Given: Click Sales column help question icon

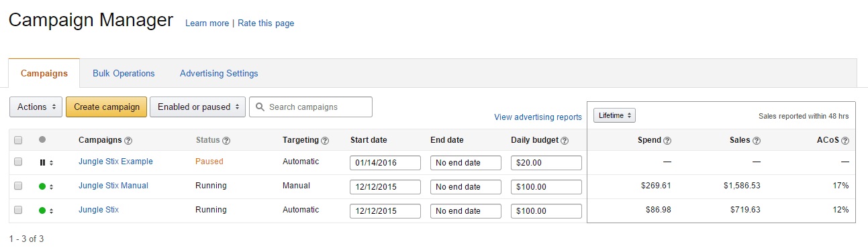Looking at the screenshot, I should pyautogui.click(x=757, y=141).
